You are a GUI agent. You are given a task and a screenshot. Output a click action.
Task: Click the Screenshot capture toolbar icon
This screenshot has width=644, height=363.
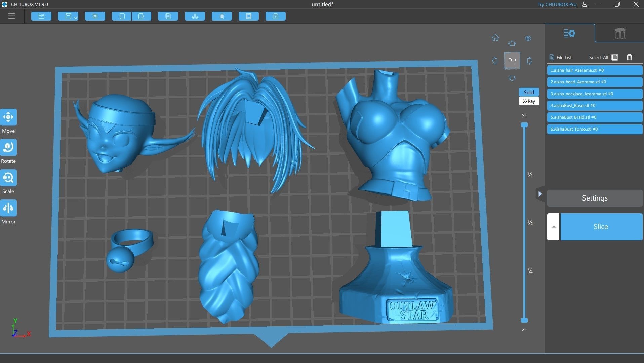point(95,16)
